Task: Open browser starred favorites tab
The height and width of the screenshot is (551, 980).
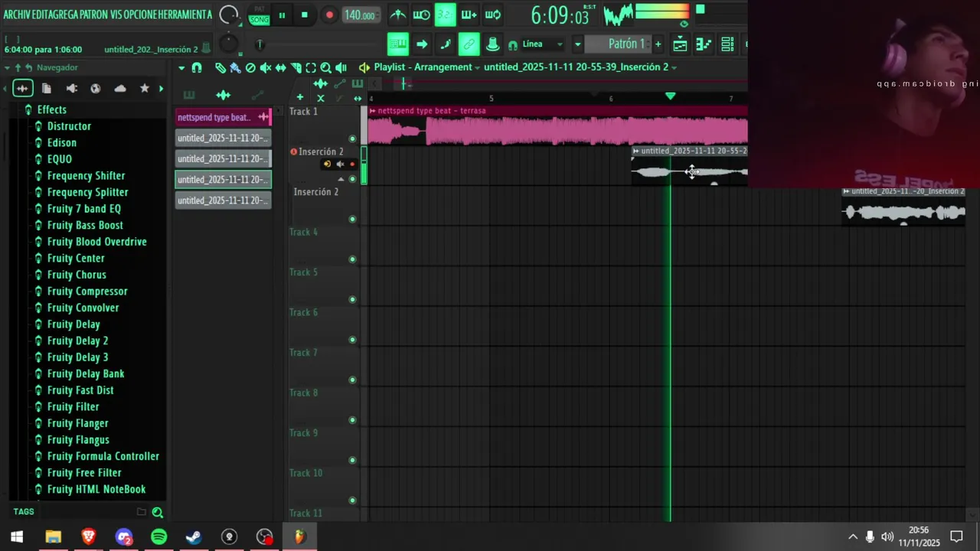Action: point(144,89)
